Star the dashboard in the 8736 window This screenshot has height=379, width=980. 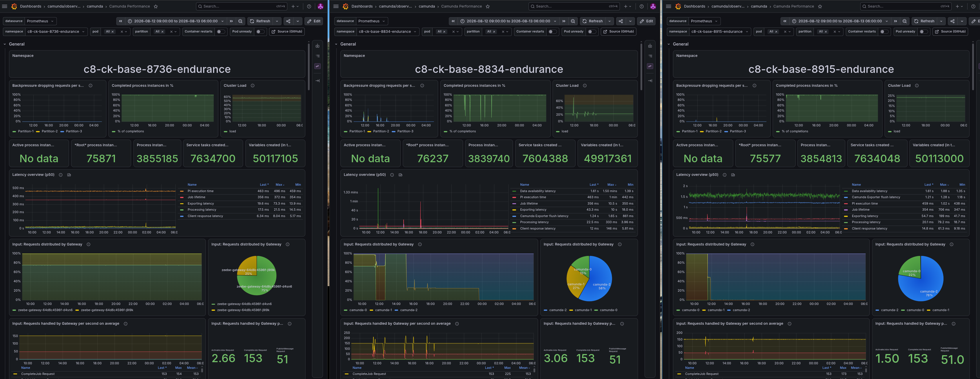156,6
